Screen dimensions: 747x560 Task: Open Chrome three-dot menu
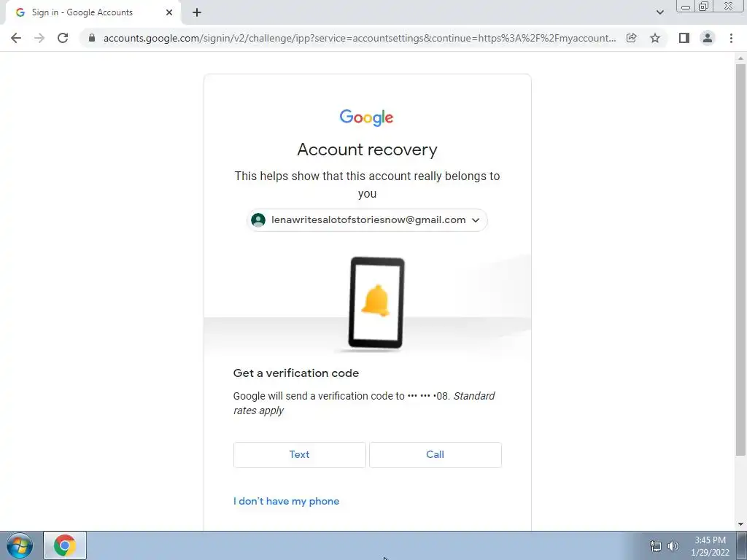731,38
